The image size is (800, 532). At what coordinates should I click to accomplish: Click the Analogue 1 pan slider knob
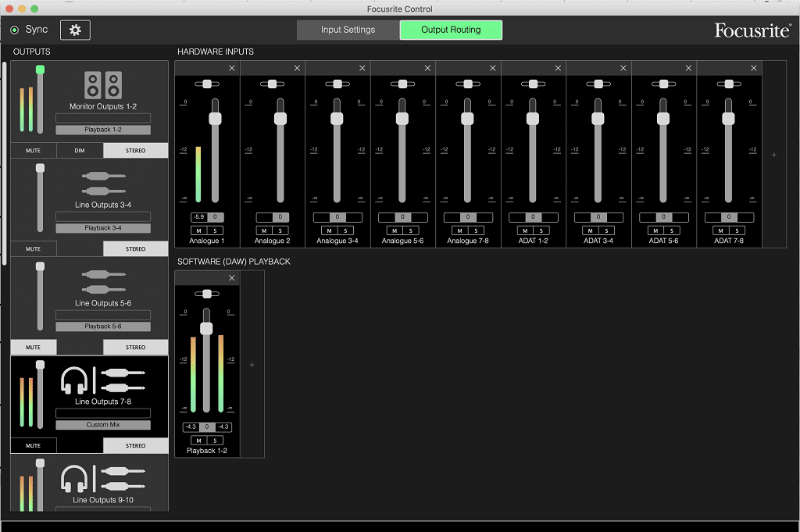pos(207,84)
